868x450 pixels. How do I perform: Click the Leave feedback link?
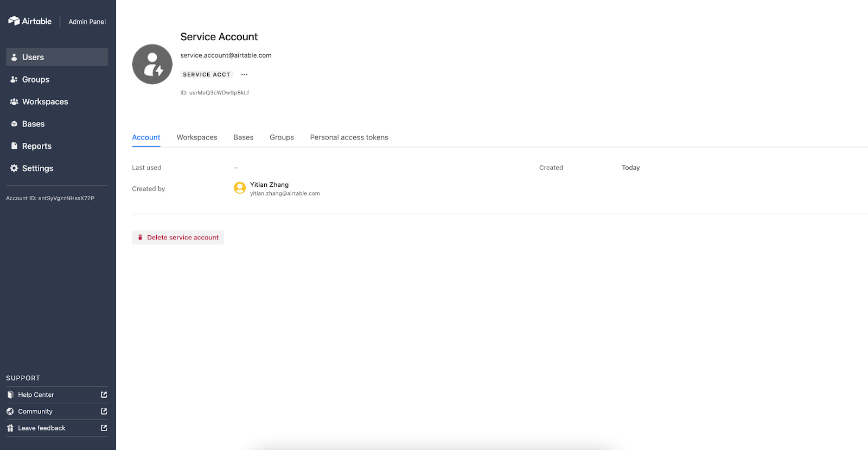[x=57, y=428]
